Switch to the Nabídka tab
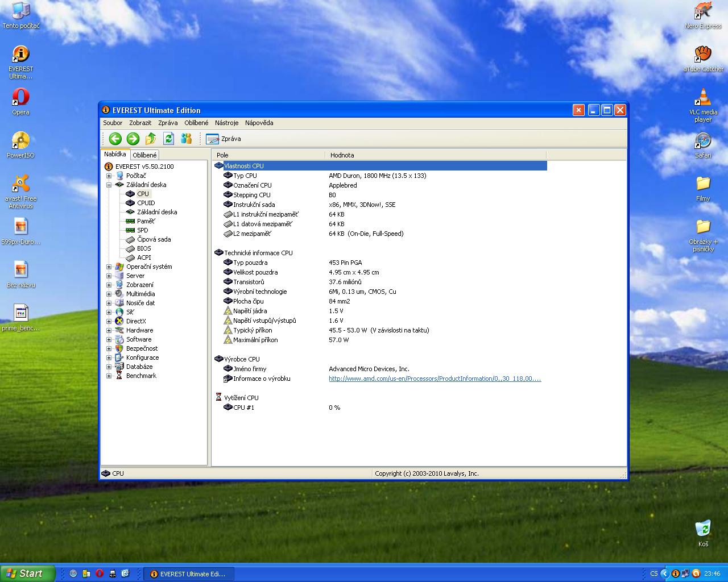728x582 pixels. (x=115, y=154)
